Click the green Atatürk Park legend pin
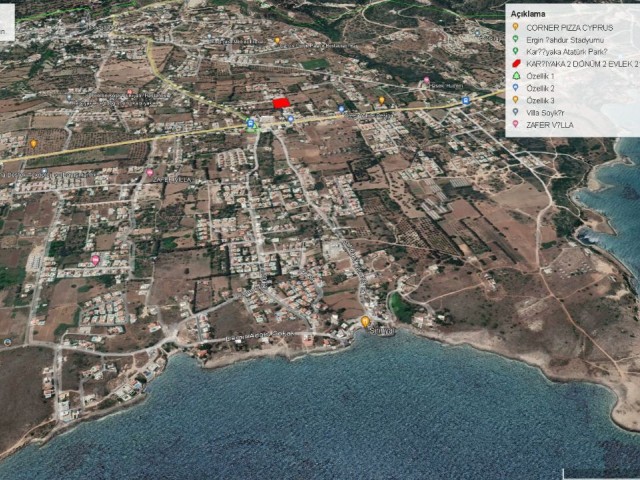This screenshot has width=640, height=480. pos(516,51)
